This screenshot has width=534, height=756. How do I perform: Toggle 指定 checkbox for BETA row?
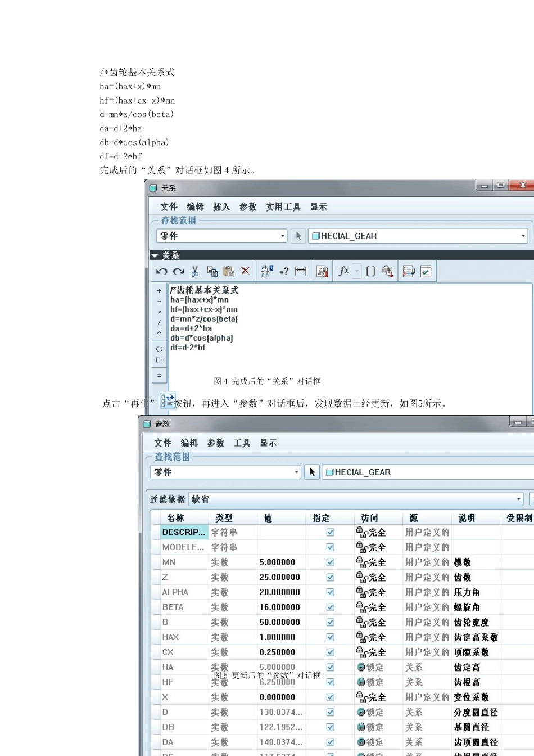(x=331, y=607)
